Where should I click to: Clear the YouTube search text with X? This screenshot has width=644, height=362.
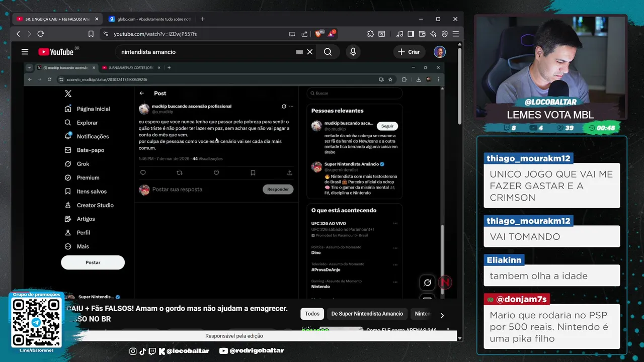(x=310, y=52)
